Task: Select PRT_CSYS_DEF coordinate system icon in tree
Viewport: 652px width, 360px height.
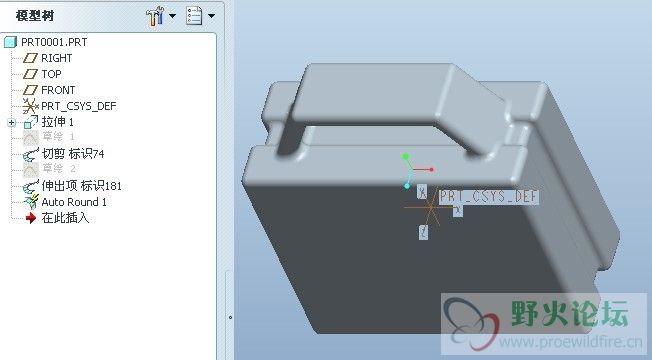Action: (x=30, y=106)
